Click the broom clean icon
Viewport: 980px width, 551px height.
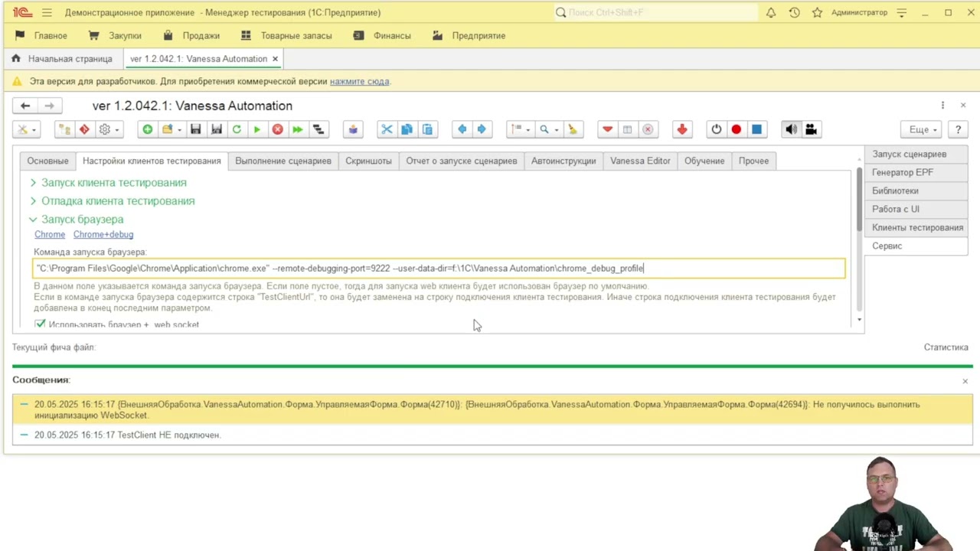[572, 129]
